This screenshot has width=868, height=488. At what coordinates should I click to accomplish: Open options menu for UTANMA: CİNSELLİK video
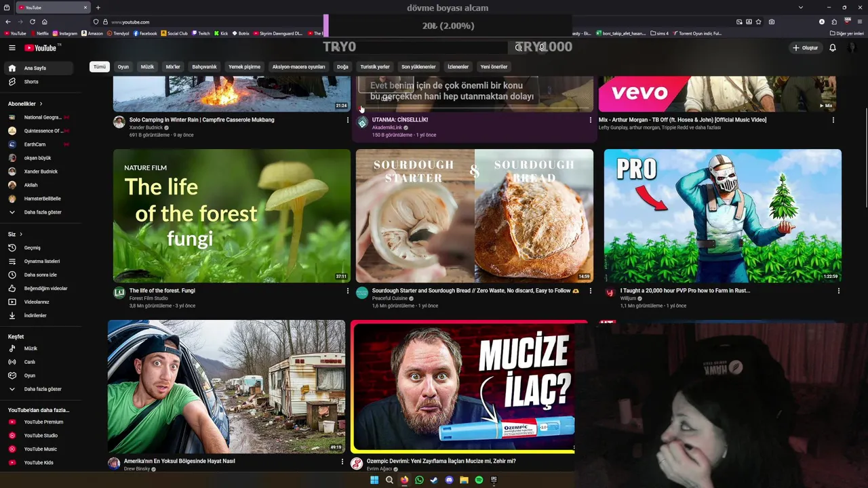click(590, 120)
